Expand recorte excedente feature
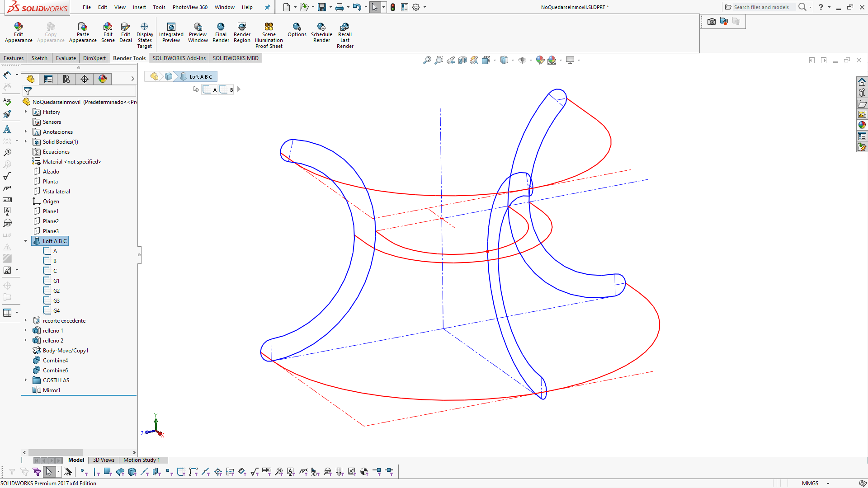 click(26, 320)
